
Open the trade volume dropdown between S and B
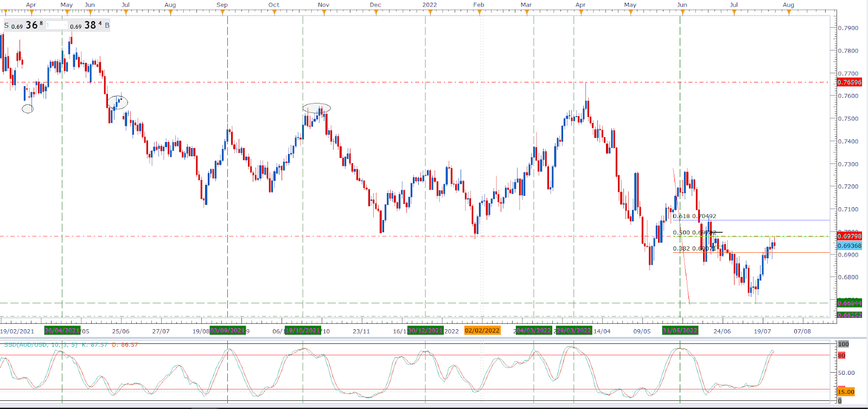click(x=56, y=25)
